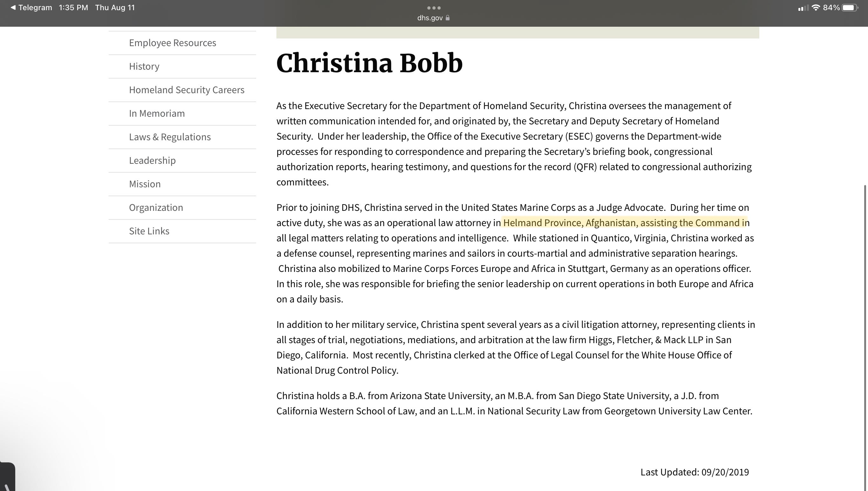Tap the dhs.gov address bar

point(433,18)
